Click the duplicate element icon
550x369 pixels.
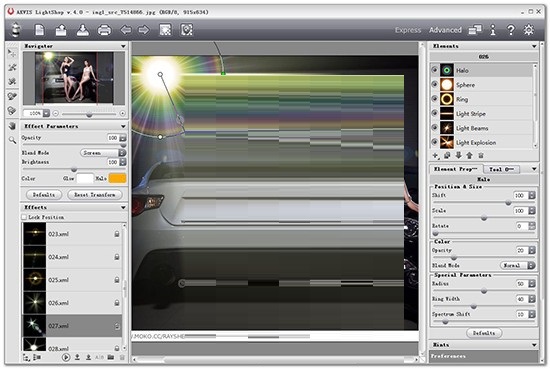[447, 155]
